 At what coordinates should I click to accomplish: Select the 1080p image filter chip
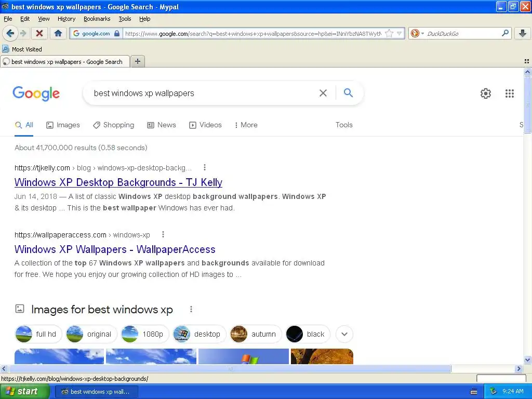(x=145, y=334)
